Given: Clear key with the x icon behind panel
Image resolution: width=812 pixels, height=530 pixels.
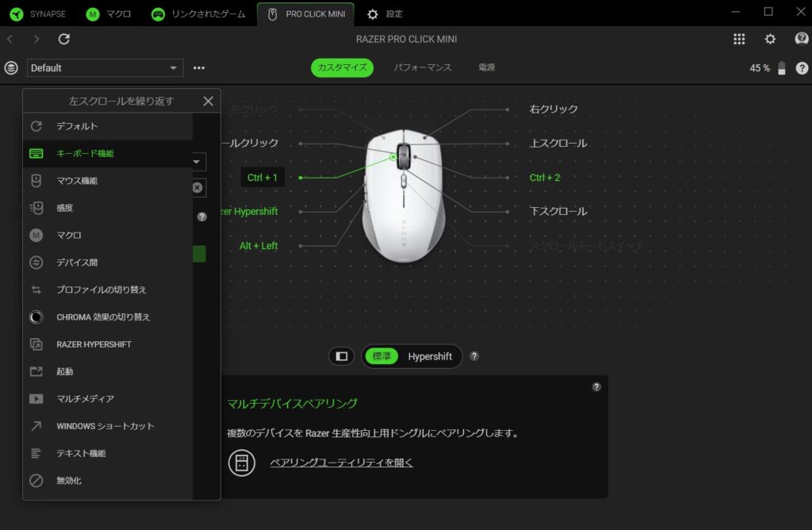Looking at the screenshot, I should point(197,187).
